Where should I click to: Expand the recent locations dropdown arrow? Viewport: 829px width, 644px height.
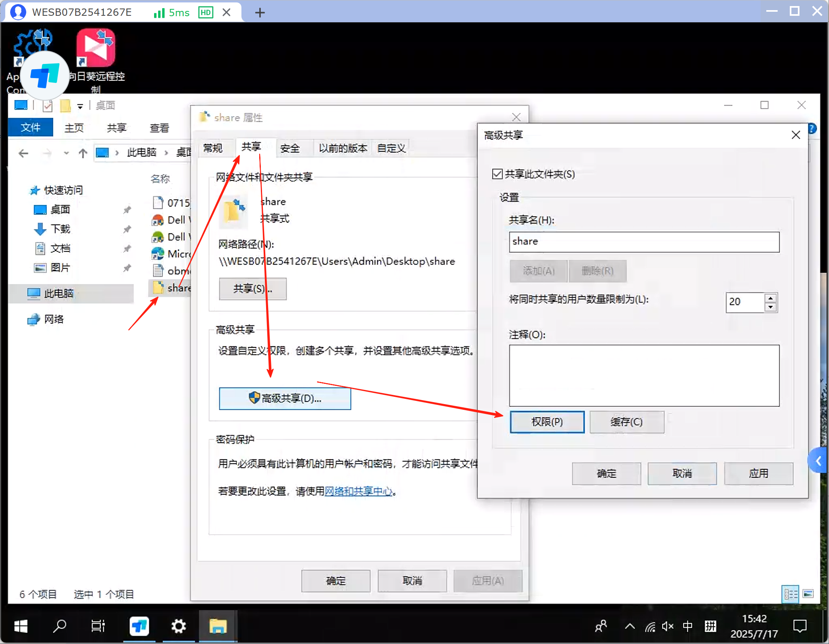click(66, 153)
